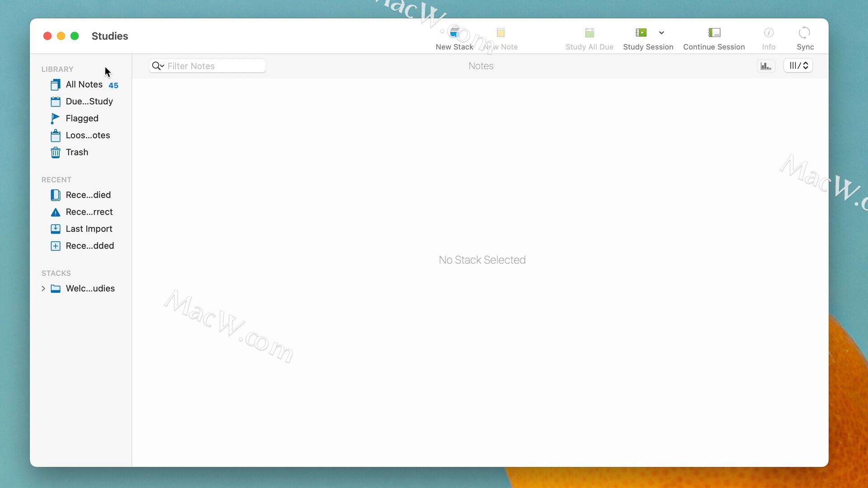Click the New Stack label
This screenshot has height=488, width=868.
click(454, 47)
